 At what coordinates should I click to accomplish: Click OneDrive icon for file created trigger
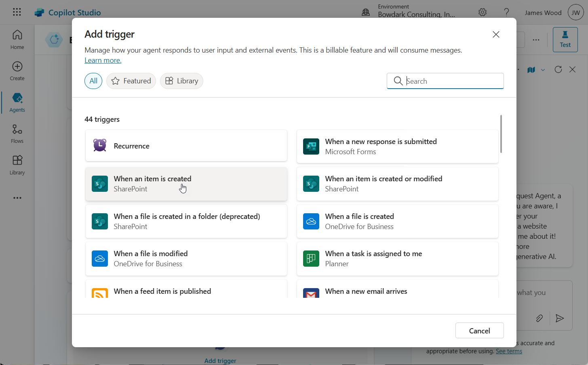tap(311, 221)
